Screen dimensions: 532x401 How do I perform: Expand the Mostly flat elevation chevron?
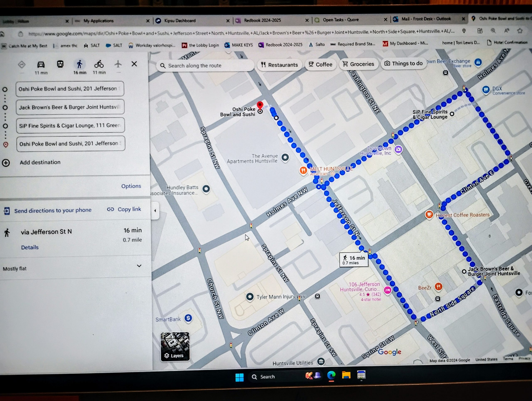139,266
